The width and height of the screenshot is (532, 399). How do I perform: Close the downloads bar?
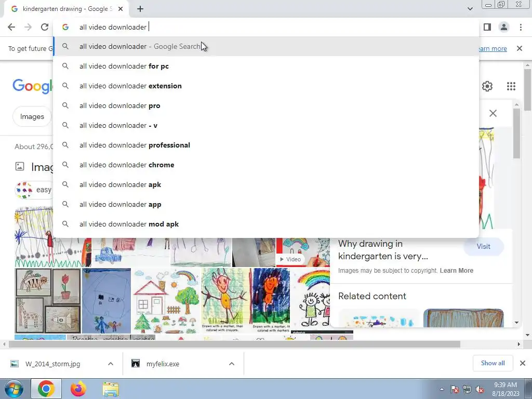tap(523, 363)
